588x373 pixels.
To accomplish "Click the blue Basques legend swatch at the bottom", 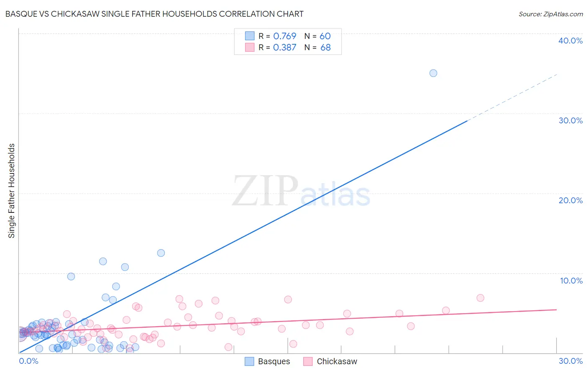I will click(x=249, y=361).
